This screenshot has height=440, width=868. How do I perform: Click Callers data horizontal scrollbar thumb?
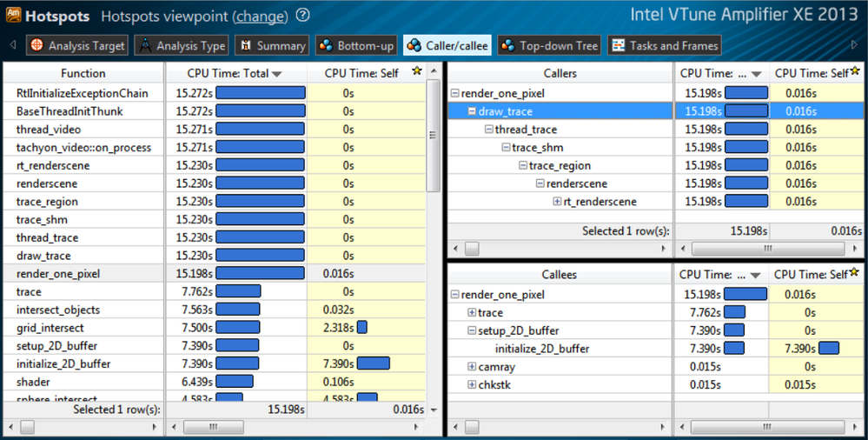pyautogui.click(x=767, y=249)
